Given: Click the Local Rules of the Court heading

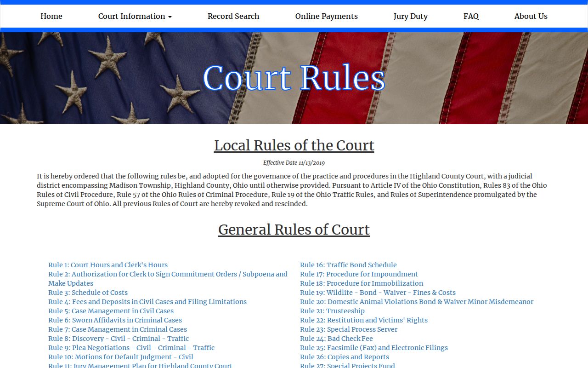Looking at the screenshot, I should coord(294,145).
